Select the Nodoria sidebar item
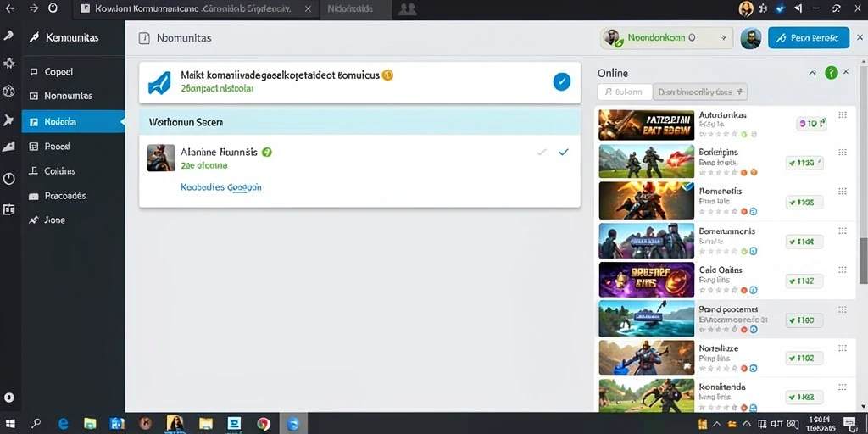 [x=73, y=122]
